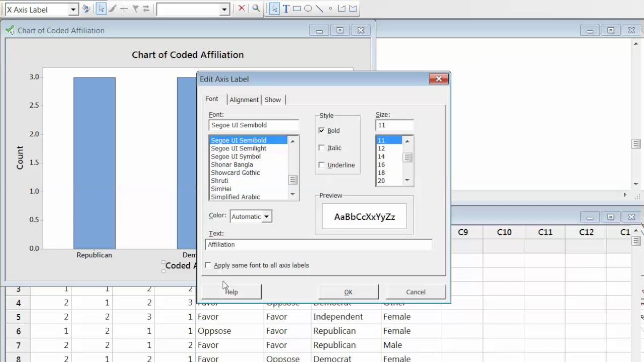
Task: Select column header C11 in worksheet
Action: point(545,232)
